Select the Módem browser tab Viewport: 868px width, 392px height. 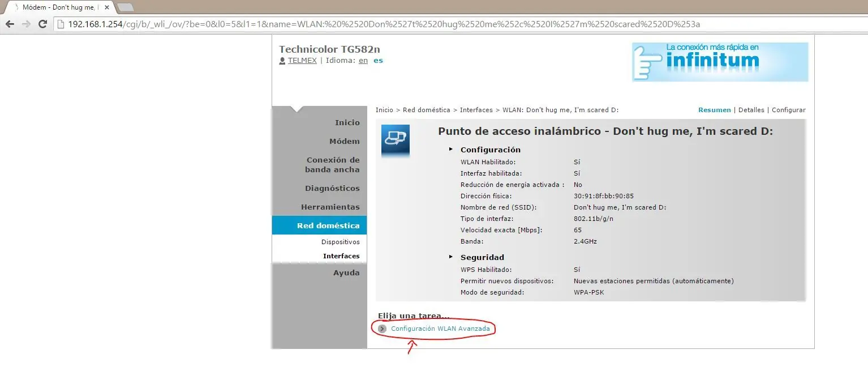pos(58,7)
